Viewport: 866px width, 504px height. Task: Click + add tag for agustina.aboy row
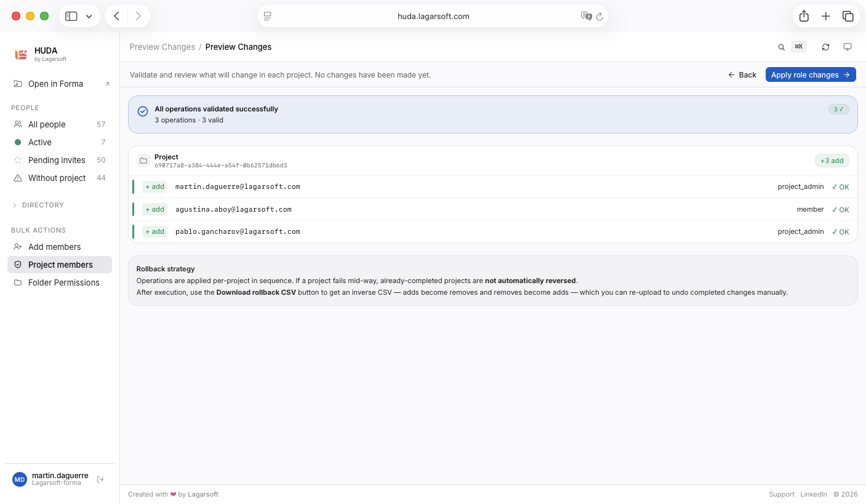[154, 209]
